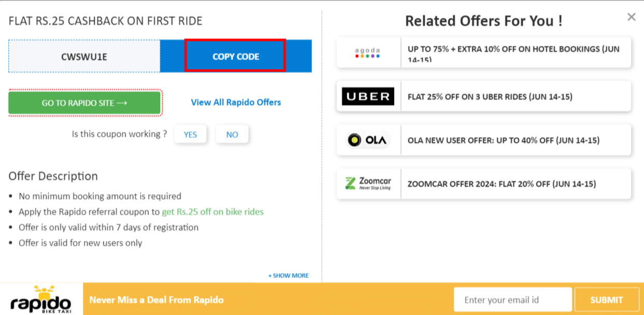Click the email address input field
The image size is (644, 315).
[512, 299]
